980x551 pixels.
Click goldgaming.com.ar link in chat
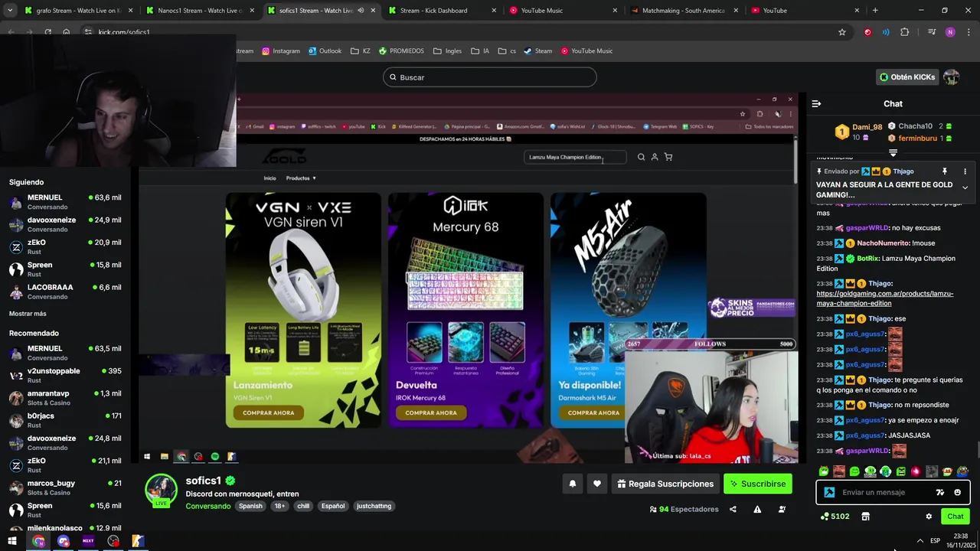[884, 298]
